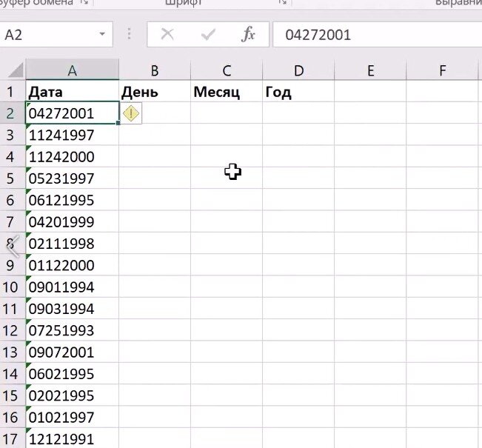Click the Enter checkmark icon in formula bar

[208, 35]
